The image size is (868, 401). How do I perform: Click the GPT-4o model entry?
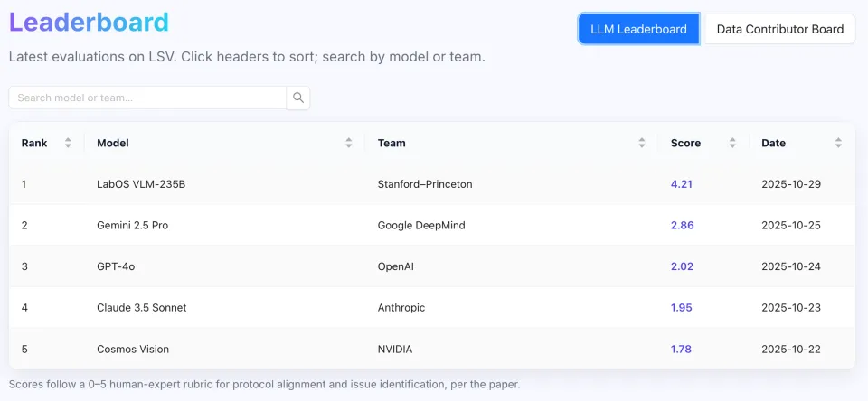tap(116, 266)
